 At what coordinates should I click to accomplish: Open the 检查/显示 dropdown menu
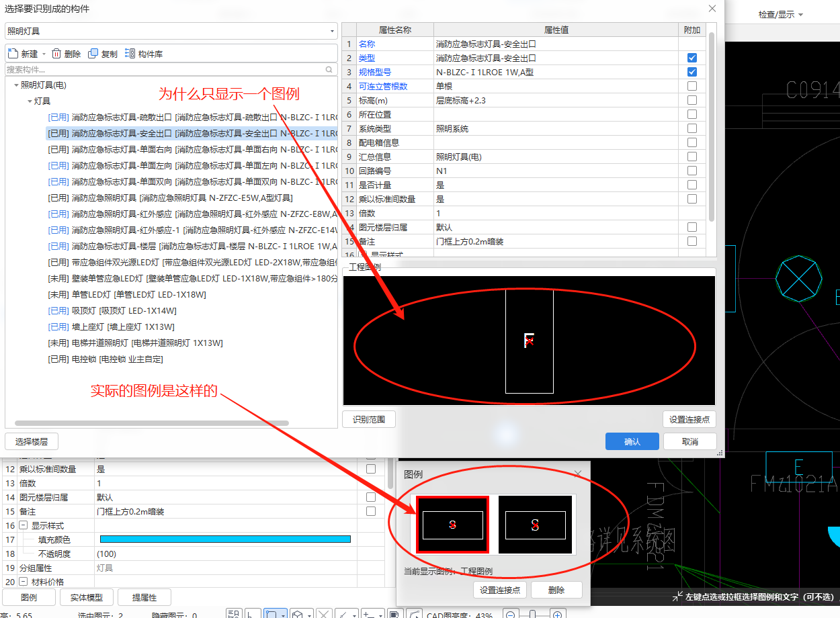tap(780, 14)
